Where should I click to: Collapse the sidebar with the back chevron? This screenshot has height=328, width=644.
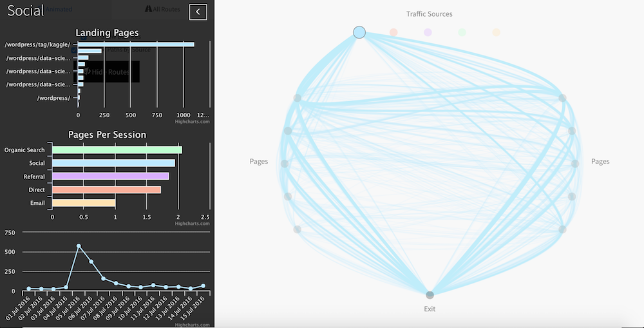click(x=198, y=12)
